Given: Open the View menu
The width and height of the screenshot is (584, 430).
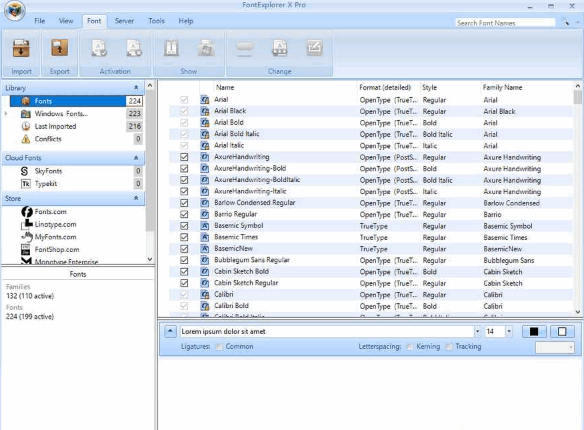Looking at the screenshot, I should point(66,21).
